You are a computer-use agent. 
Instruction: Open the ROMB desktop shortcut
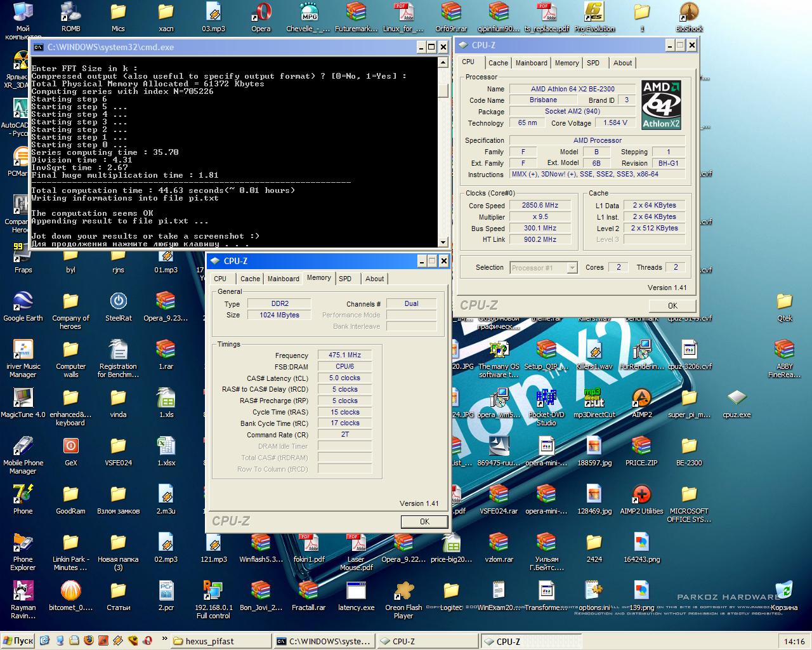point(70,17)
